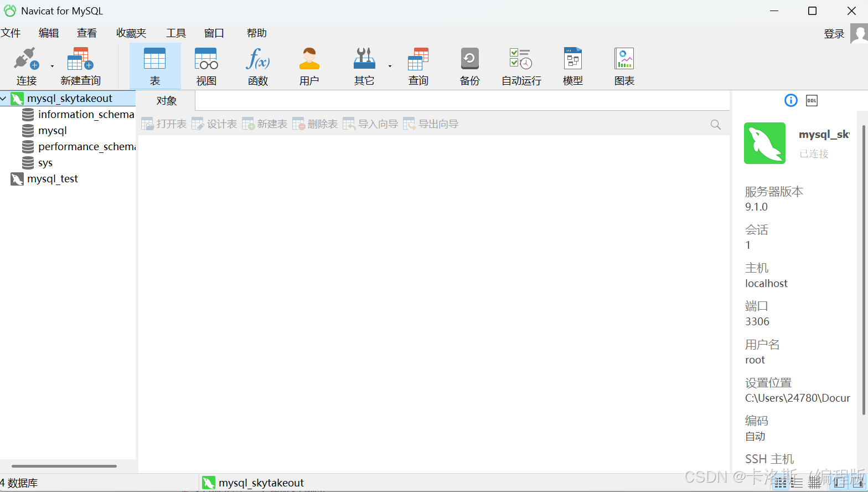This screenshot has height=492, width=868.
Task: Toggle left navigation pane visibility
Action: [840, 483]
